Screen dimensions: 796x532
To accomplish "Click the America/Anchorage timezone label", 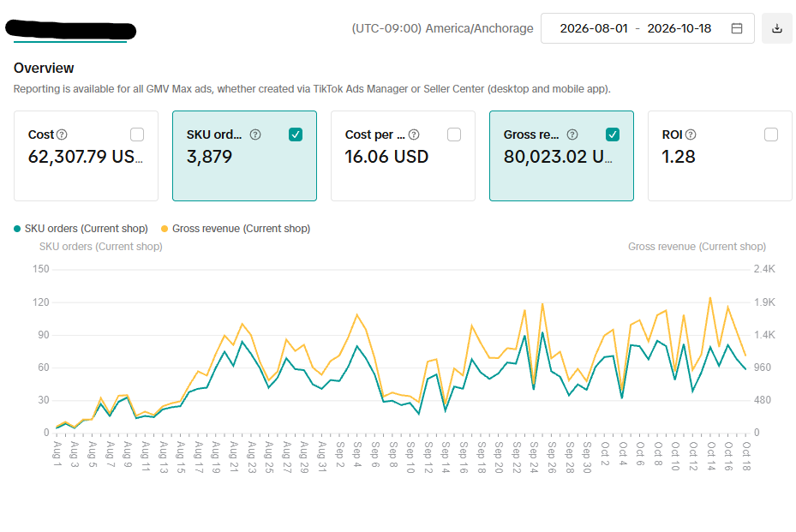I will click(443, 28).
